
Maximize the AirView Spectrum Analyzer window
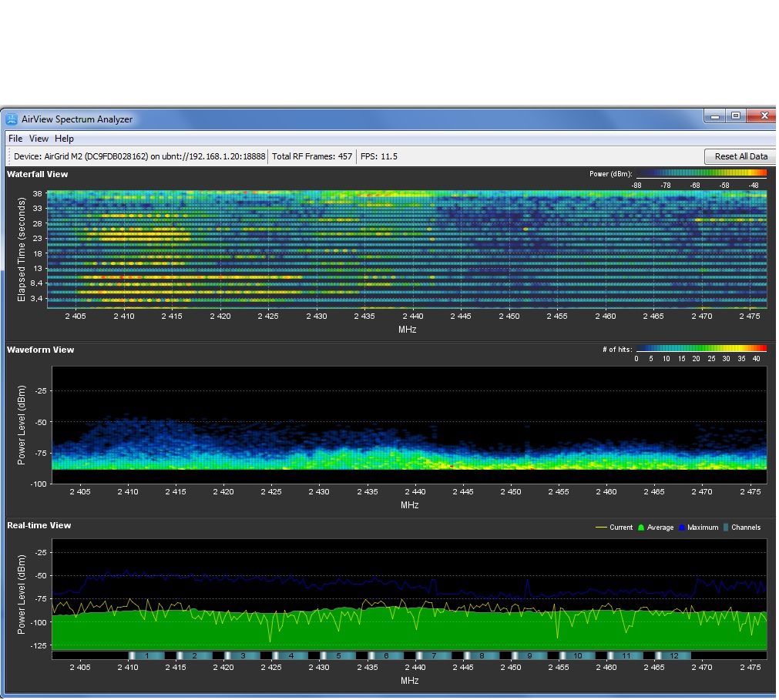[736, 116]
